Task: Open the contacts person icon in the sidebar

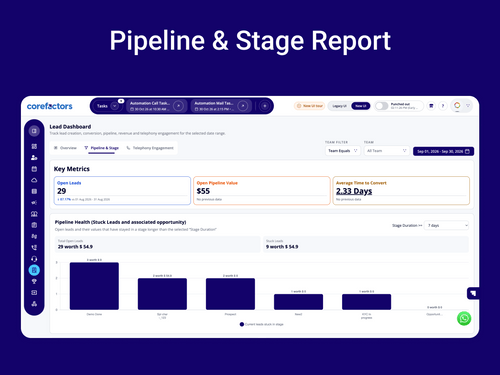Action: point(34,158)
